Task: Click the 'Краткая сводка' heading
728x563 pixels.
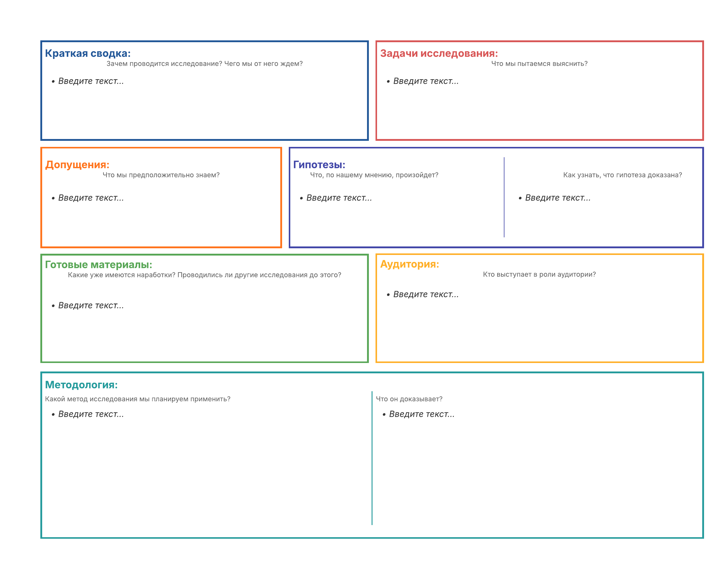Action: pyautogui.click(x=88, y=53)
